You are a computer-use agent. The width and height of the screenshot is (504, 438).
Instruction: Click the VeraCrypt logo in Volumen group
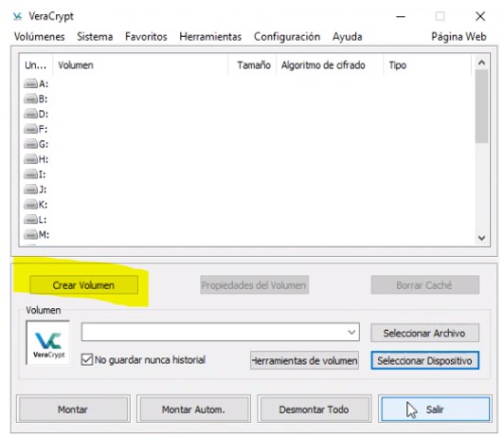[x=48, y=342]
